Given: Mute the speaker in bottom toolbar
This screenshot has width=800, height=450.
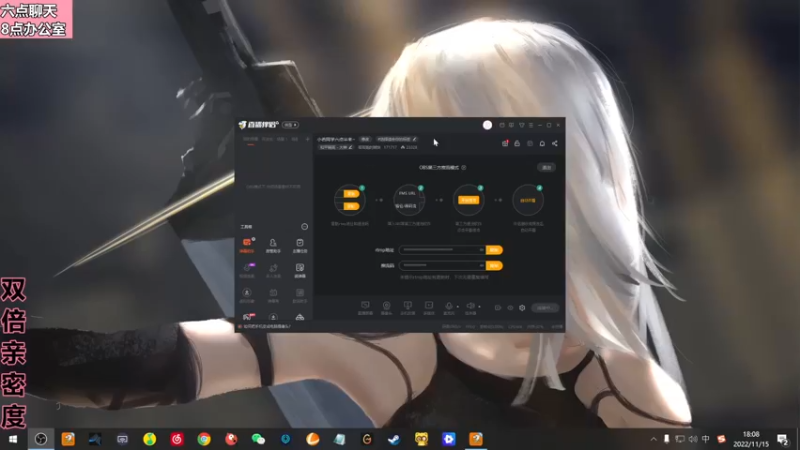Looking at the screenshot, I should pos(470,307).
